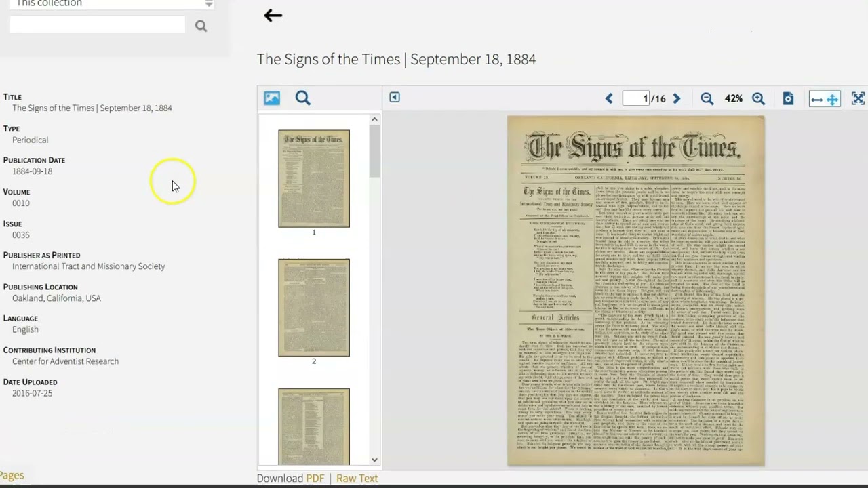Click the search magnifier beside the search box

(x=201, y=26)
